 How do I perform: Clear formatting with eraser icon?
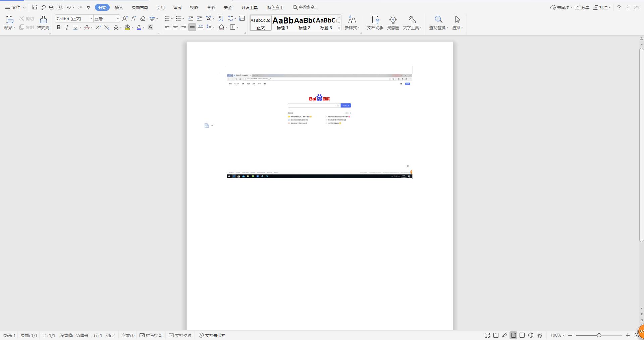click(143, 18)
